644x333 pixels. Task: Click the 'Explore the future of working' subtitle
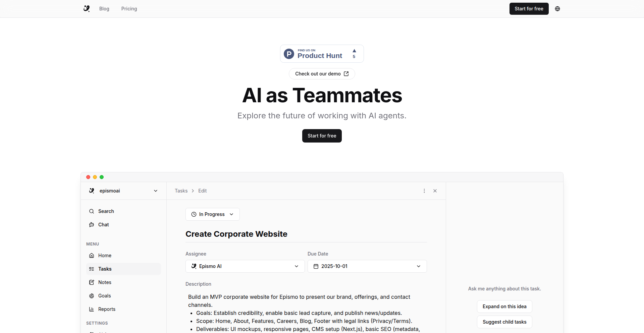pyautogui.click(x=322, y=116)
